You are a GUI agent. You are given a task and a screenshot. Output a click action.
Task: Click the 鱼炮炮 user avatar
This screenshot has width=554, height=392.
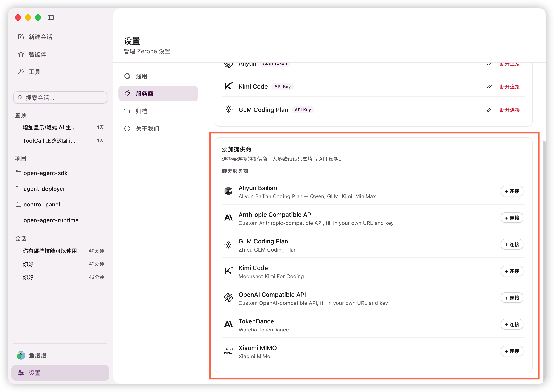21,355
